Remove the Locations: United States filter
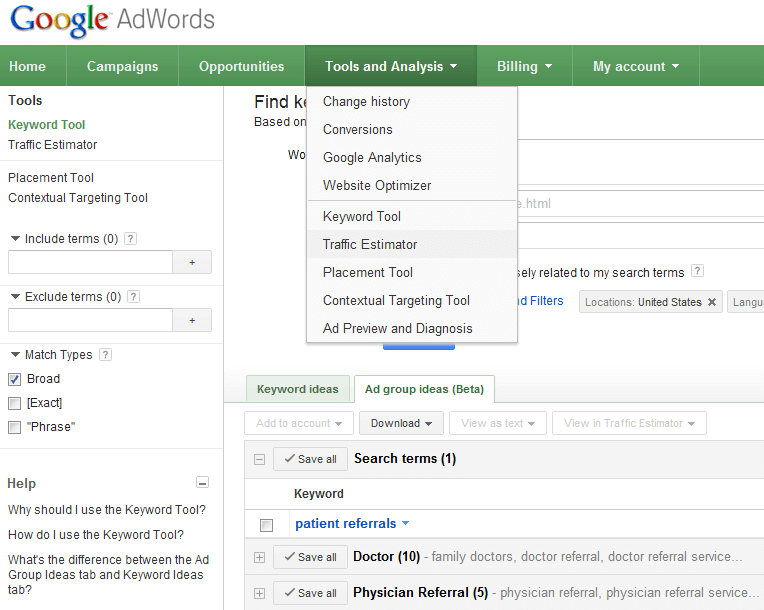 pyautogui.click(x=712, y=302)
